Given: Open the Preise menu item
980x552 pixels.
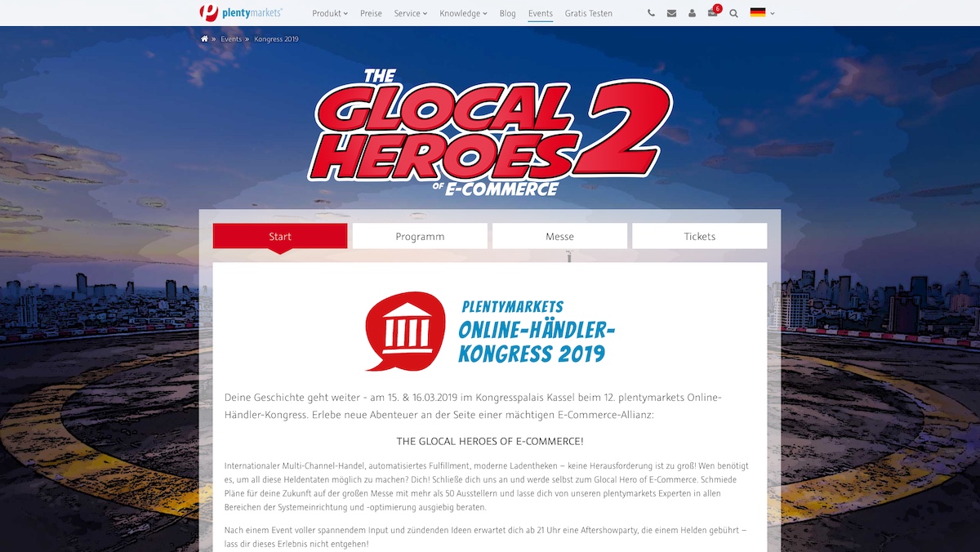Looking at the screenshot, I should point(371,13).
